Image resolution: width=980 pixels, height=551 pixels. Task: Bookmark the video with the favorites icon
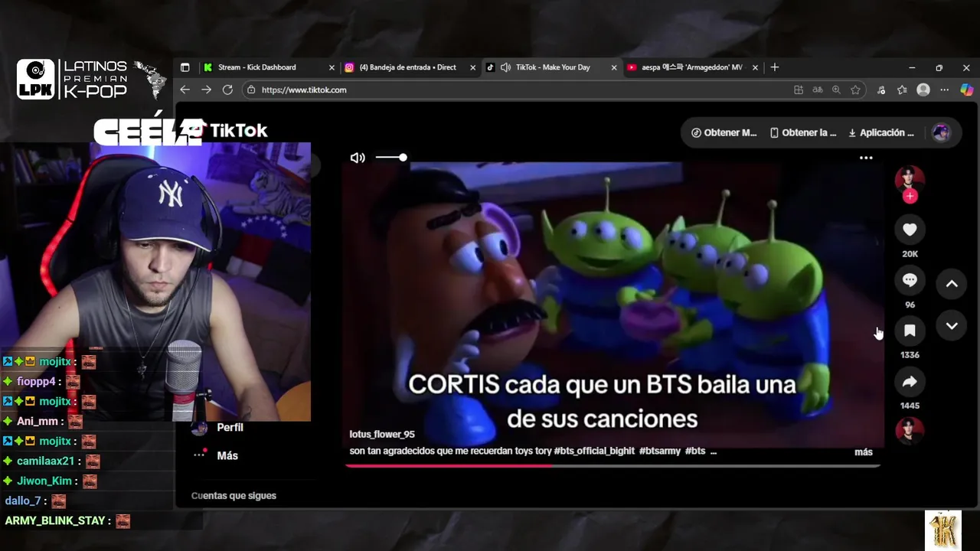(x=910, y=331)
